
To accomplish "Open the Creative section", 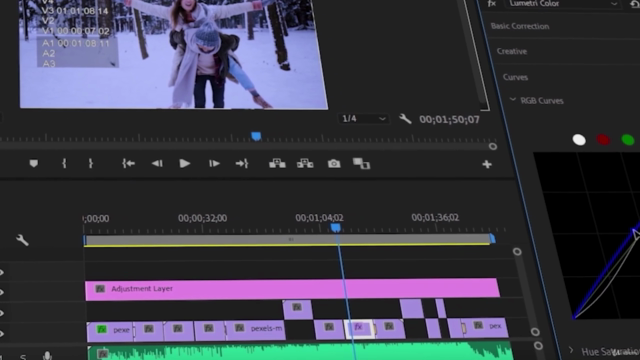I will [x=512, y=51].
